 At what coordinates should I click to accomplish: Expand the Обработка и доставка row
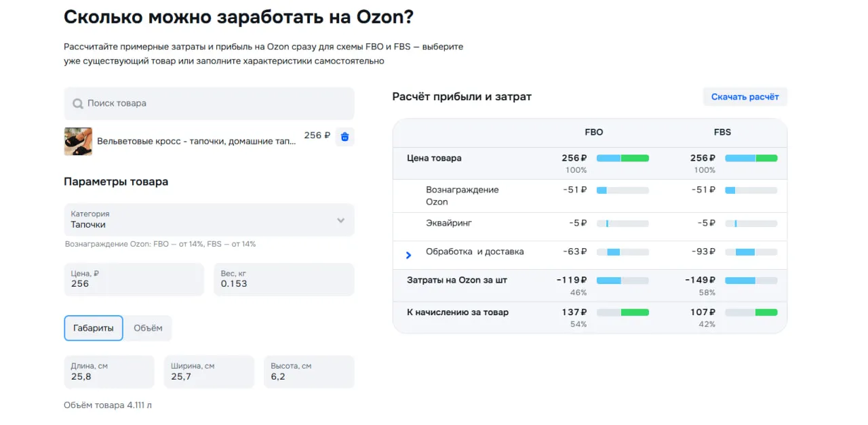tap(408, 255)
